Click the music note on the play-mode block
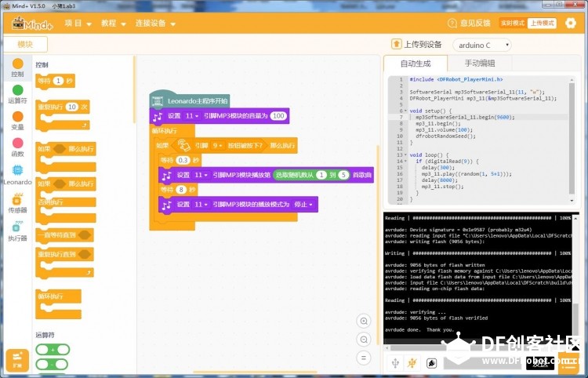The image size is (588, 378). pyautogui.click(x=166, y=205)
